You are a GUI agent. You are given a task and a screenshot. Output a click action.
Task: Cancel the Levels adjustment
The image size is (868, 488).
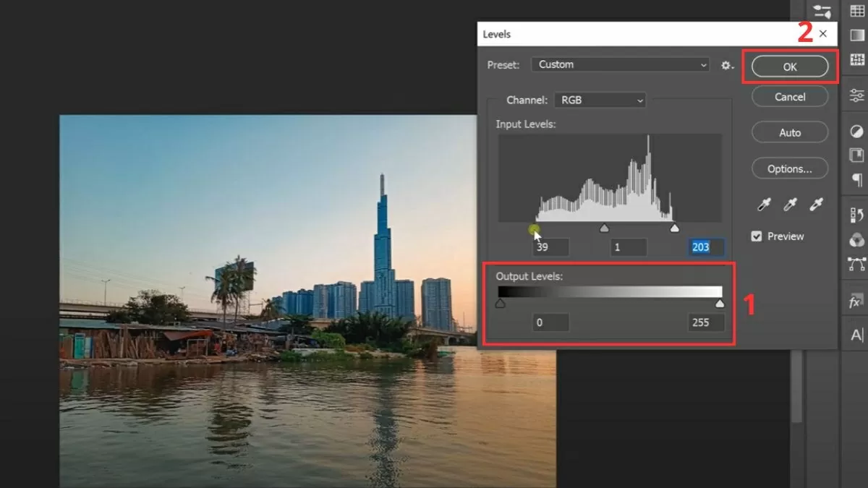pos(789,96)
